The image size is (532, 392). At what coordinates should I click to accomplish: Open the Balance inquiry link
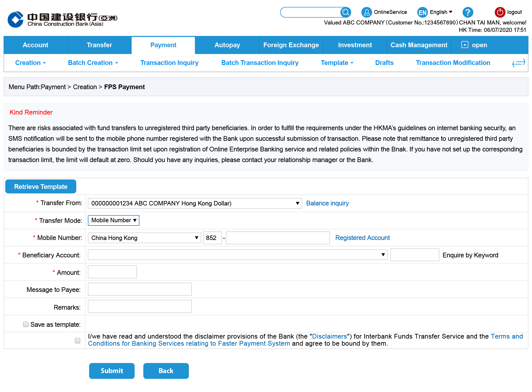tap(327, 203)
